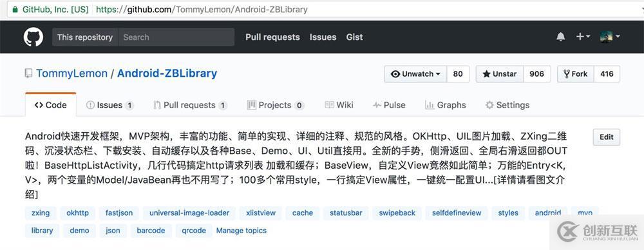Switch to the Projects tab
This screenshot has height=250, width=644.
[276, 105]
